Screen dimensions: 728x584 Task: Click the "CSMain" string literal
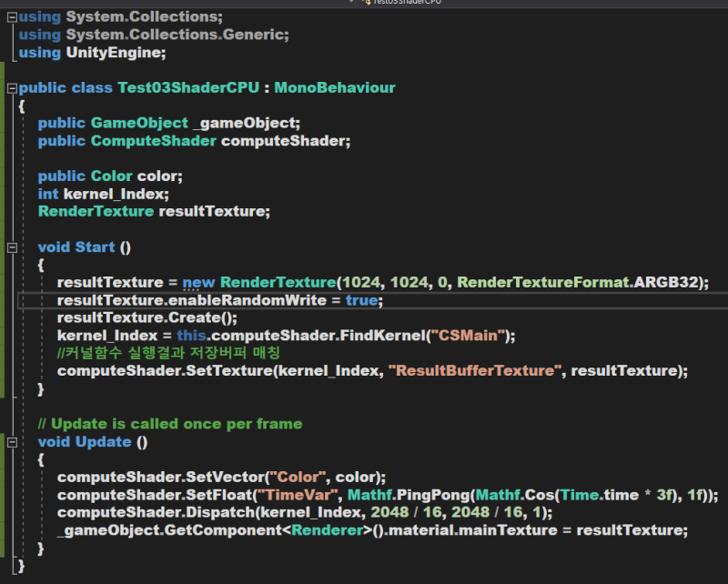pos(468,335)
